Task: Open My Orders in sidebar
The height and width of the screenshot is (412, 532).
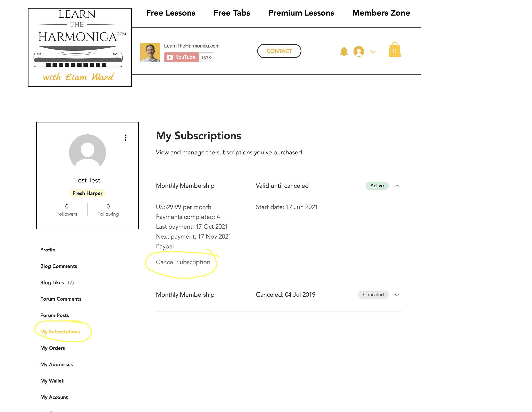Action: pyautogui.click(x=53, y=348)
